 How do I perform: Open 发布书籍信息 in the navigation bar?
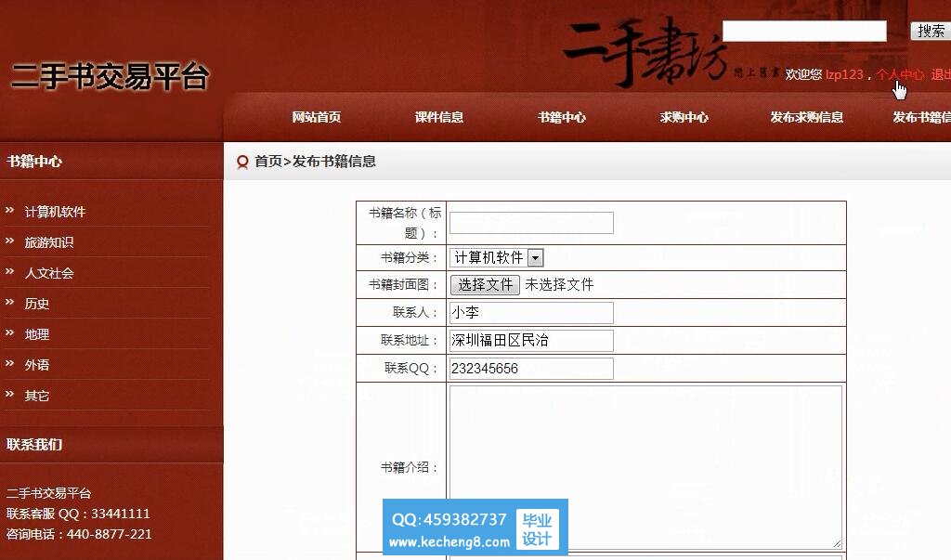(x=922, y=117)
